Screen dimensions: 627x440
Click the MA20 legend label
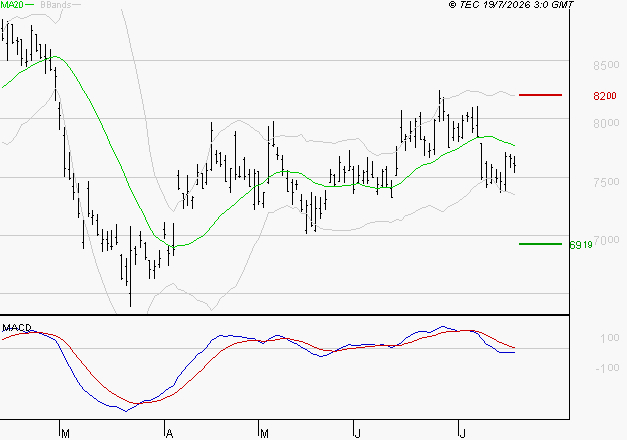12,4
